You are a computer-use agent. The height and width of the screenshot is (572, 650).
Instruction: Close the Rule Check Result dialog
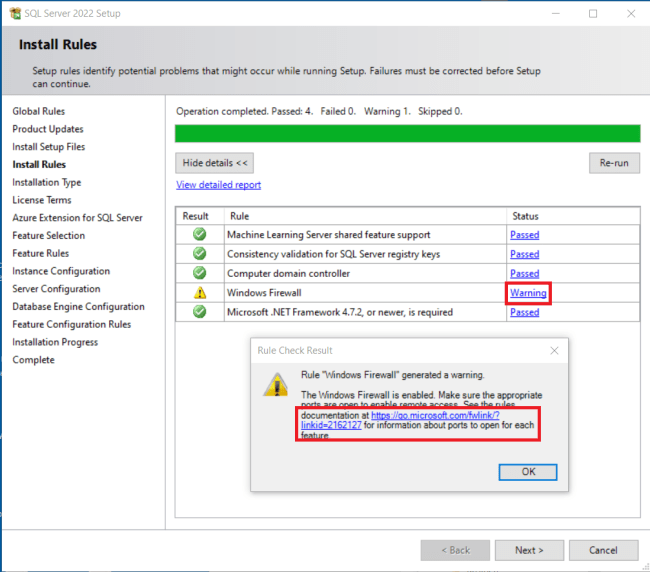click(554, 351)
